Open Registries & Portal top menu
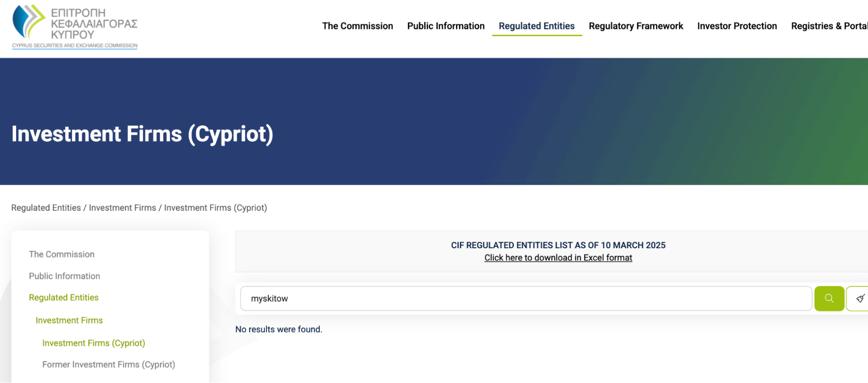868x383 pixels. pos(828,26)
